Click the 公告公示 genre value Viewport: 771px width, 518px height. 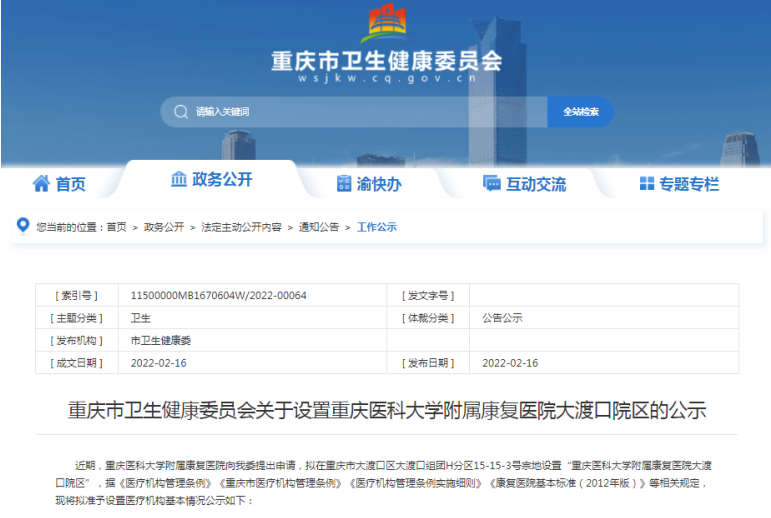(502, 318)
